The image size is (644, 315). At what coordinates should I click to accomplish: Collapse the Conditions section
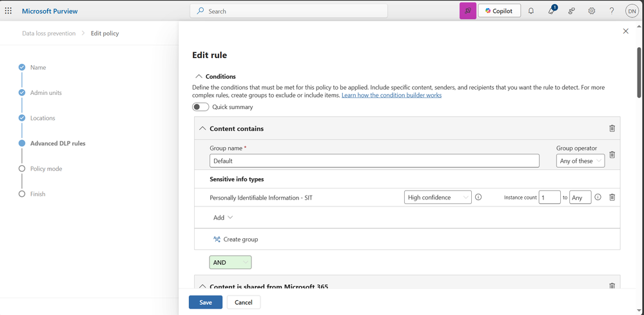point(199,76)
